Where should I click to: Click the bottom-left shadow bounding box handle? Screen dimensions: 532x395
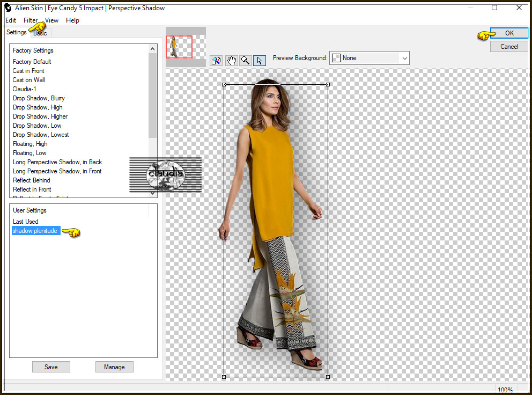coord(224,377)
